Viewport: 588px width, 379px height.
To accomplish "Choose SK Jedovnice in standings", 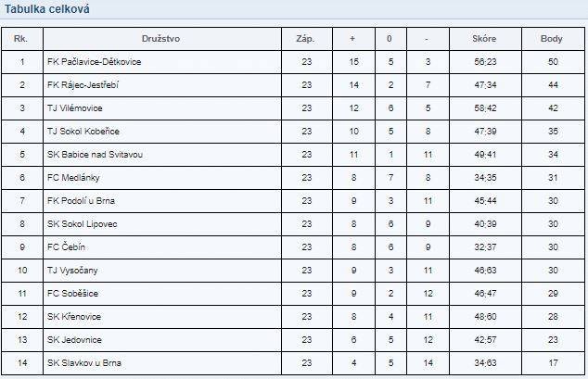I will coord(74,340).
